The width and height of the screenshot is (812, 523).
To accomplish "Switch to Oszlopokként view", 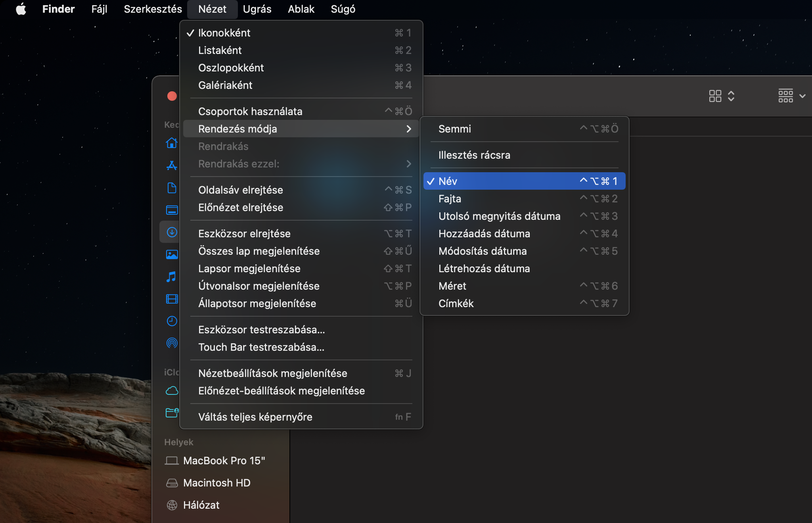I will 301,68.
